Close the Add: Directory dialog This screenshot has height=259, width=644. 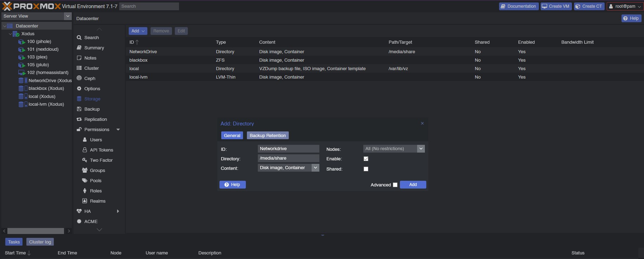422,123
